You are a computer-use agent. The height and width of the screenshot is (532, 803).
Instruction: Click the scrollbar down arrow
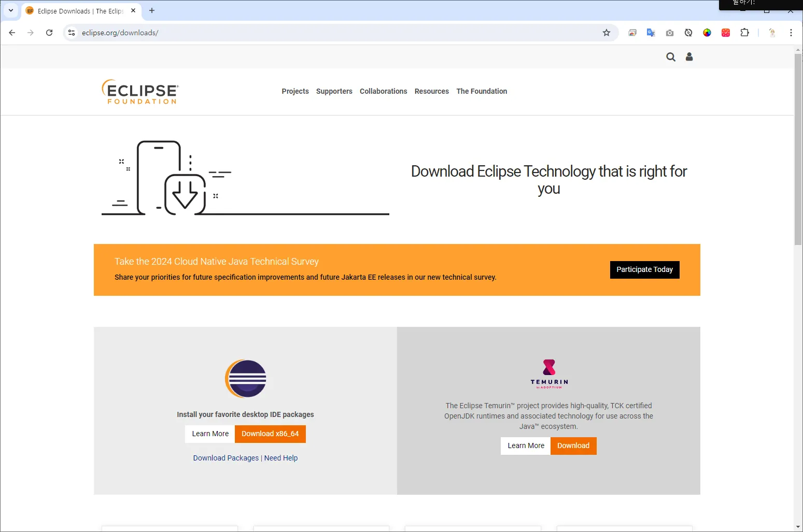coord(798,527)
